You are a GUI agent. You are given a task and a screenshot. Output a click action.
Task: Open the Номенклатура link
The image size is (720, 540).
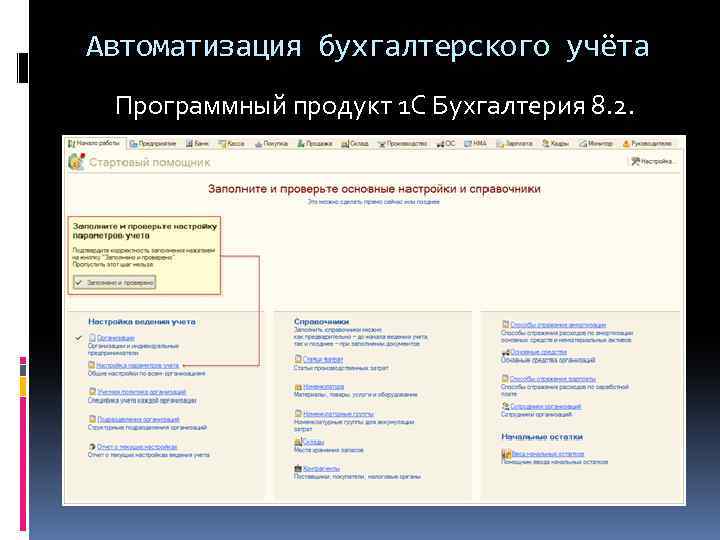323,387
